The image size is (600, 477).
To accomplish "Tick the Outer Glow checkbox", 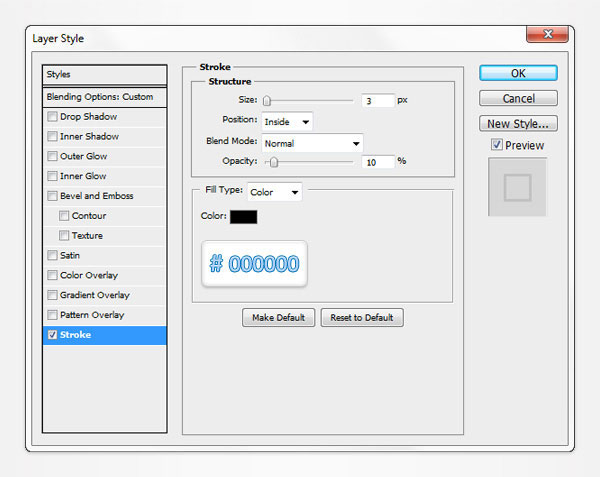I will pos(52,156).
